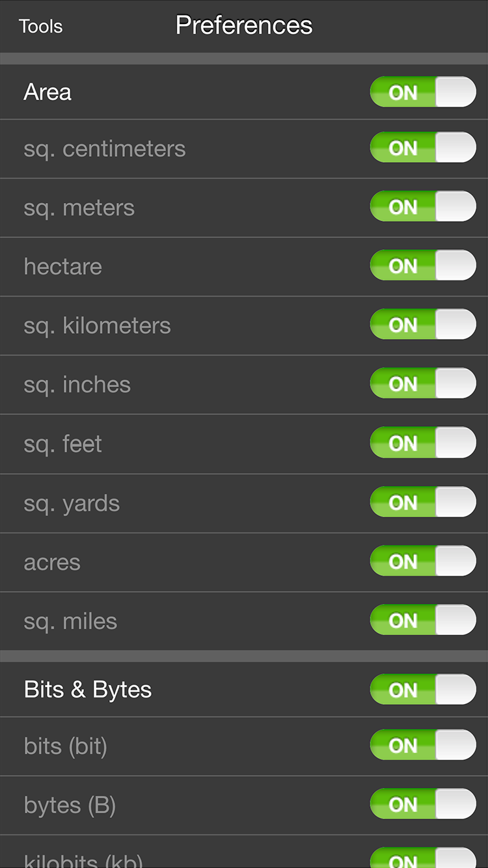Image resolution: width=488 pixels, height=868 pixels.
Task: Disable the acres unit
Action: [x=423, y=562]
